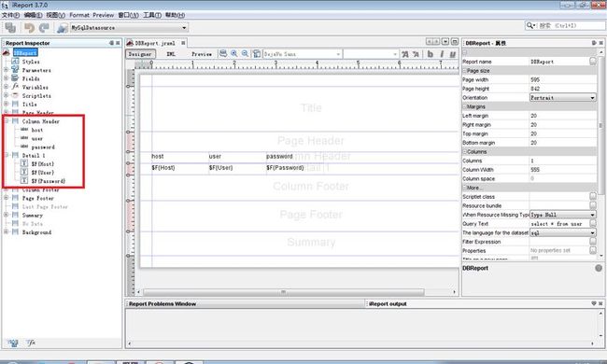Close the DBReport.jrxml tab
Screen dimensions: 607x364
coord(183,43)
